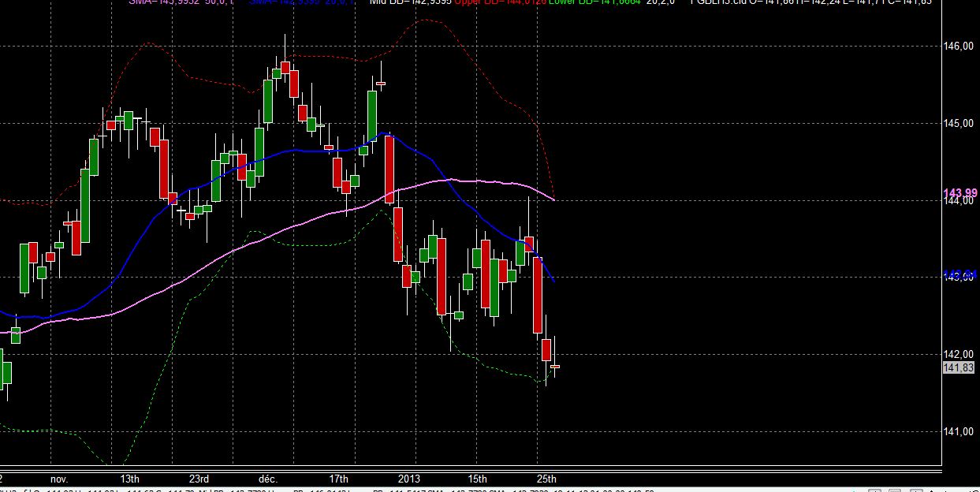Click the 144,00 price axis label
The width and height of the screenshot is (980, 492).
(x=958, y=201)
